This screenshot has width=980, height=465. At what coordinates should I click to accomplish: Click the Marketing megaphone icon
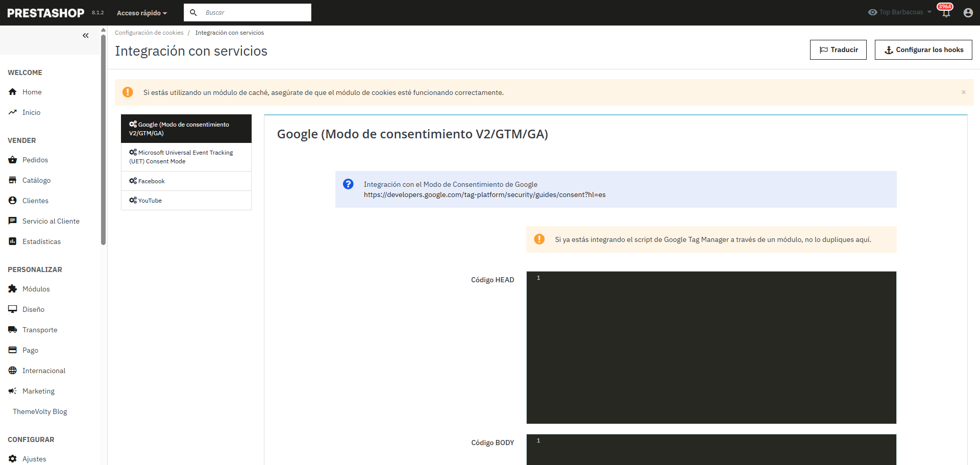click(x=13, y=391)
